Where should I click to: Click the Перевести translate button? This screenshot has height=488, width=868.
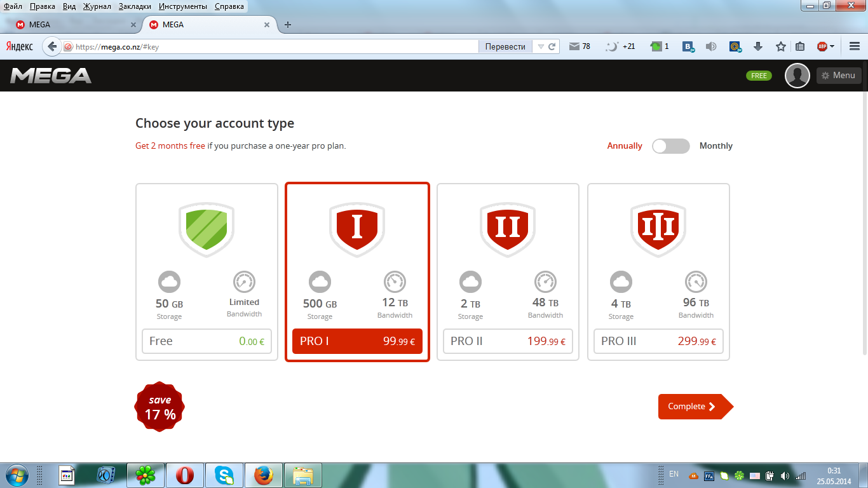(506, 46)
